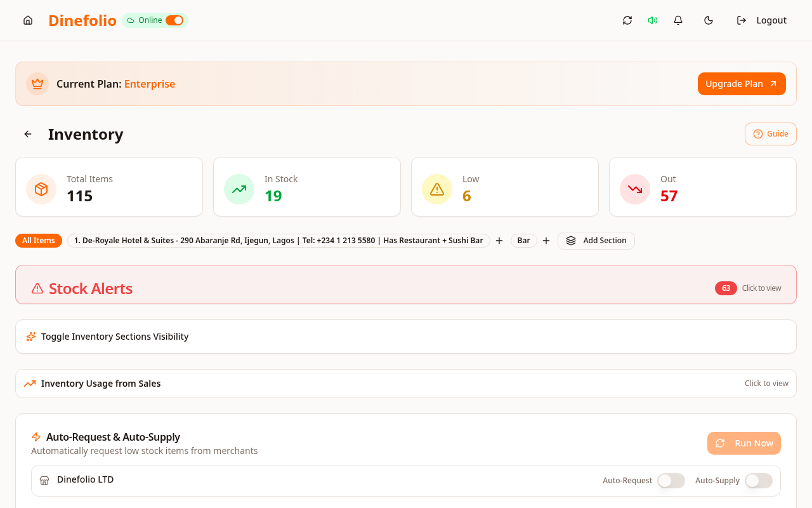Screen dimensions: 812x508
Task: Switch to dark mode moon icon
Action: 709,20
